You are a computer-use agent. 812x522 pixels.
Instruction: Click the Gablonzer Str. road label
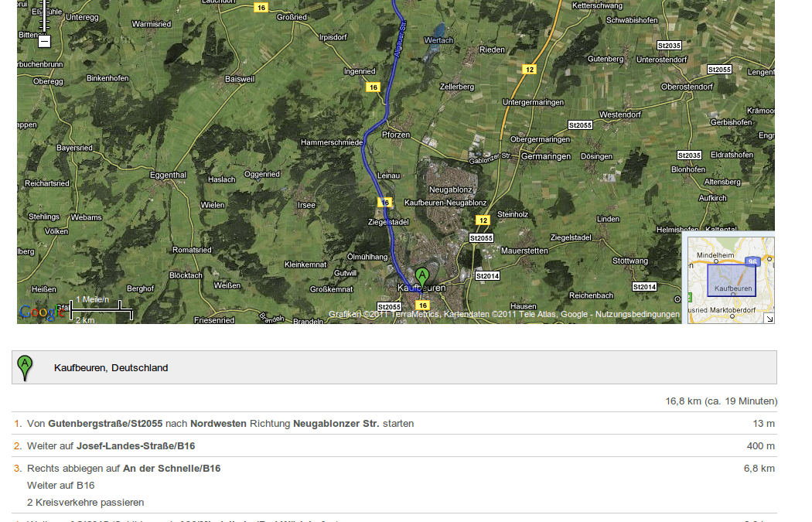point(490,158)
